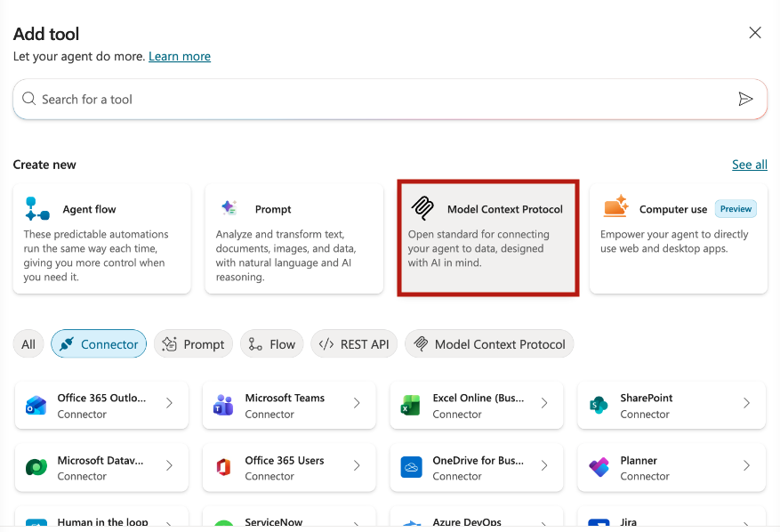Viewport: 780px width, 532px height.
Task: Focus the Search for a tool field
Action: pyautogui.click(x=390, y=99)
